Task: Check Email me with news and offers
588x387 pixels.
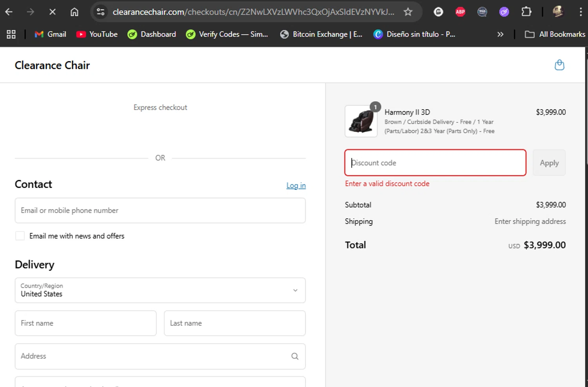Action: click(x=20, y=236)
